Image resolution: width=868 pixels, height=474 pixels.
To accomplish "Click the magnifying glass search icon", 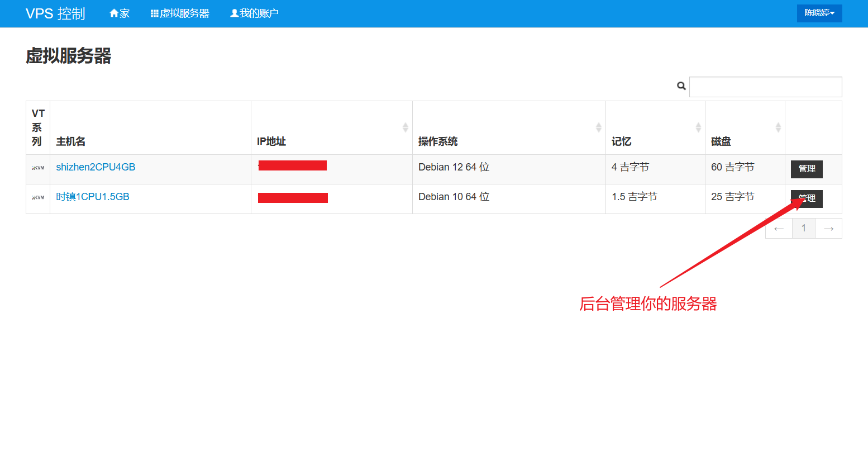I will 681,86.
